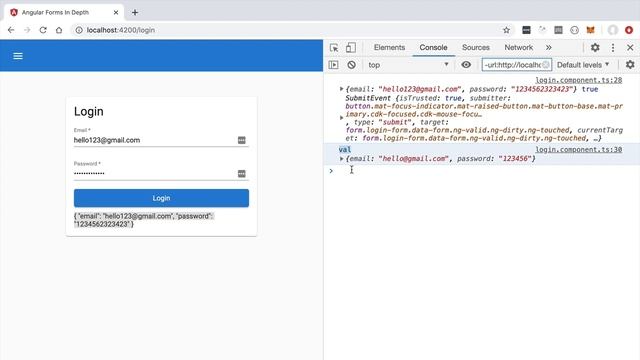Close the DevTools panel
The height and width of the screenshot is (360, 640).
point(630,48)
